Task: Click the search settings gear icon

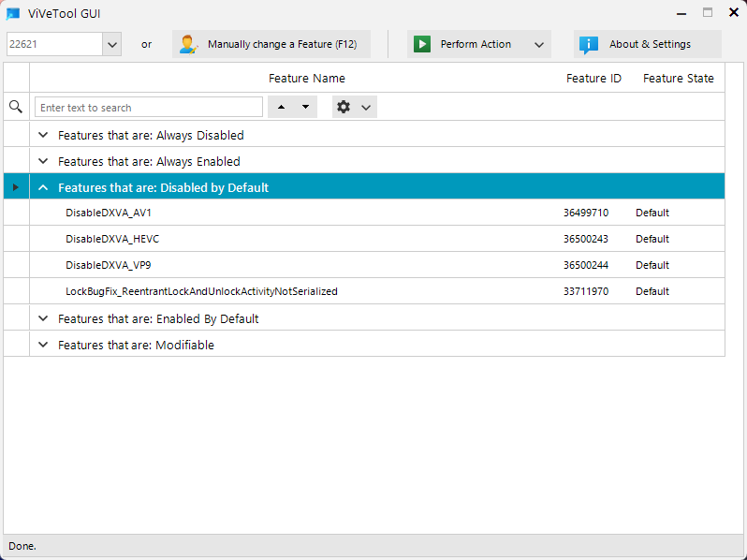Action: point(344,108)
